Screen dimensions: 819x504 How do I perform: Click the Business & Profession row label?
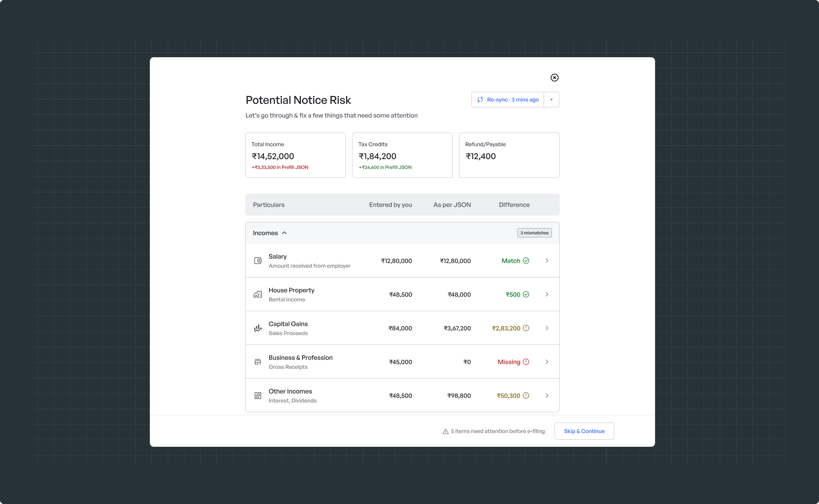pos(300,357)
